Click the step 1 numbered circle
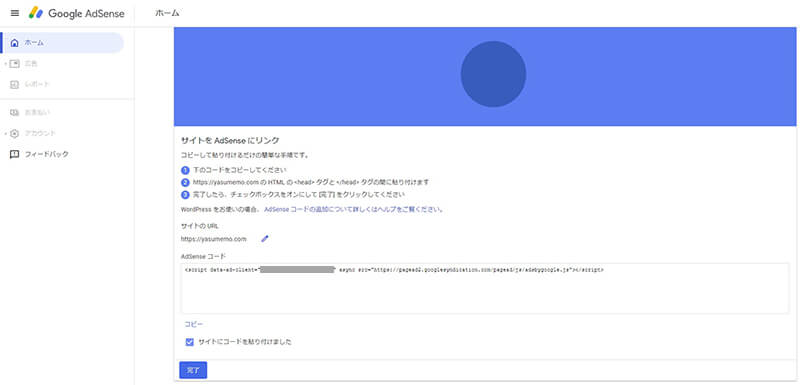Screen dimensions: 800x385 tap(185, 170)
